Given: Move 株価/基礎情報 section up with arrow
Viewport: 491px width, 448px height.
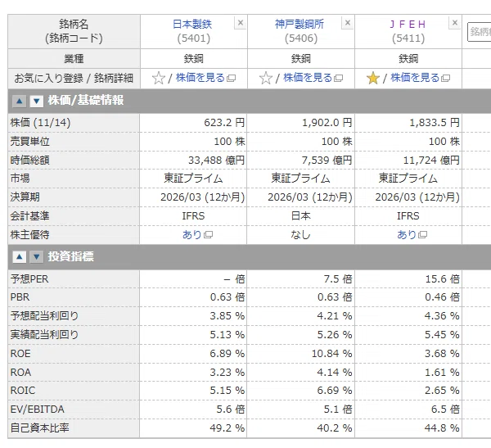Looking at the screenshot, I should click(x=19, y=102).
